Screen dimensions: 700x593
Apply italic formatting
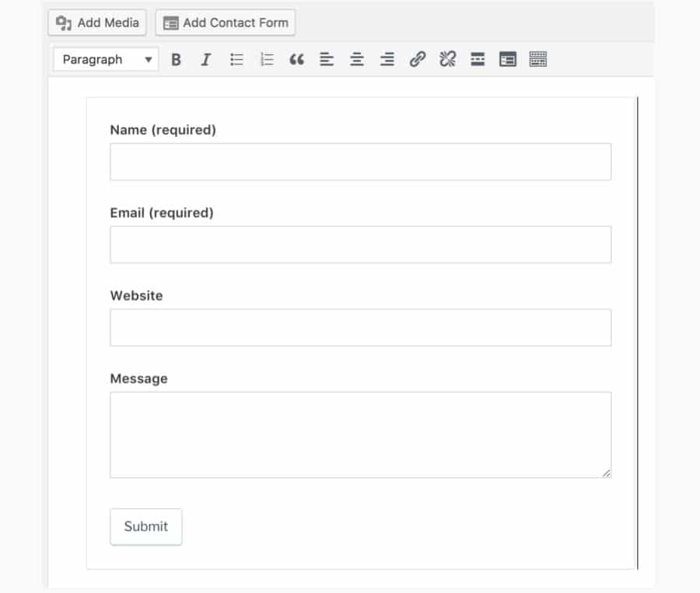(205, 59)
